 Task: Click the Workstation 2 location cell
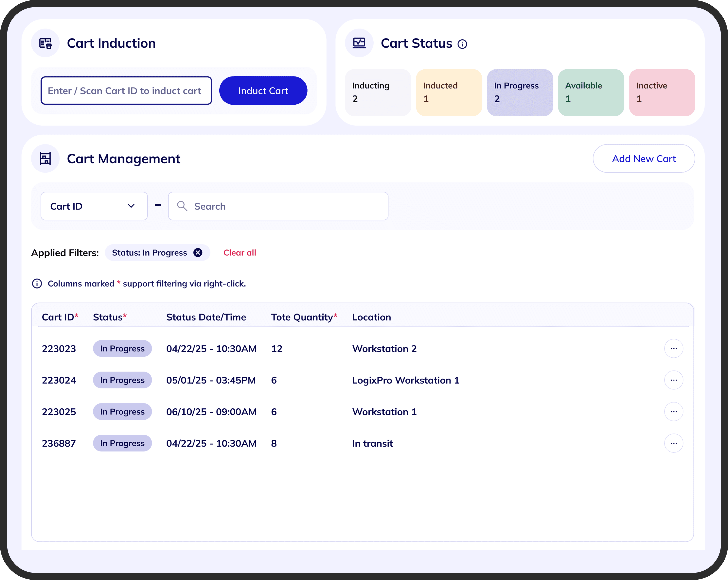(384, 348)
